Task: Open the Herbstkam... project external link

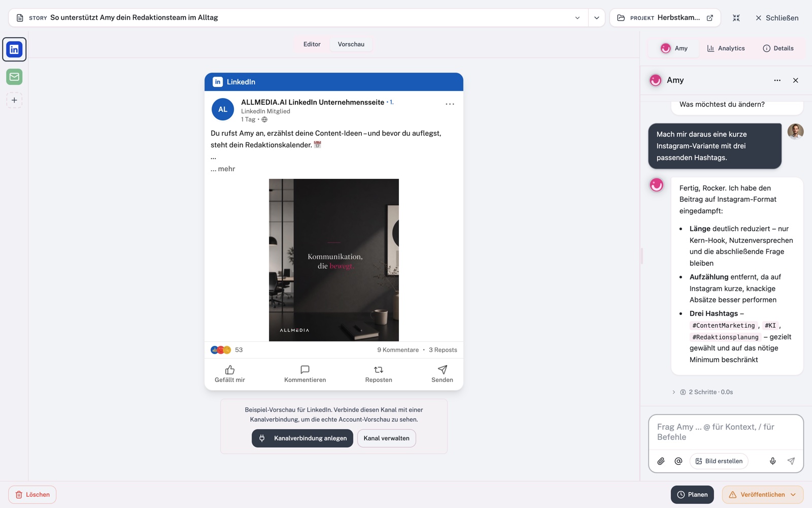Action: tap(710, 18)
